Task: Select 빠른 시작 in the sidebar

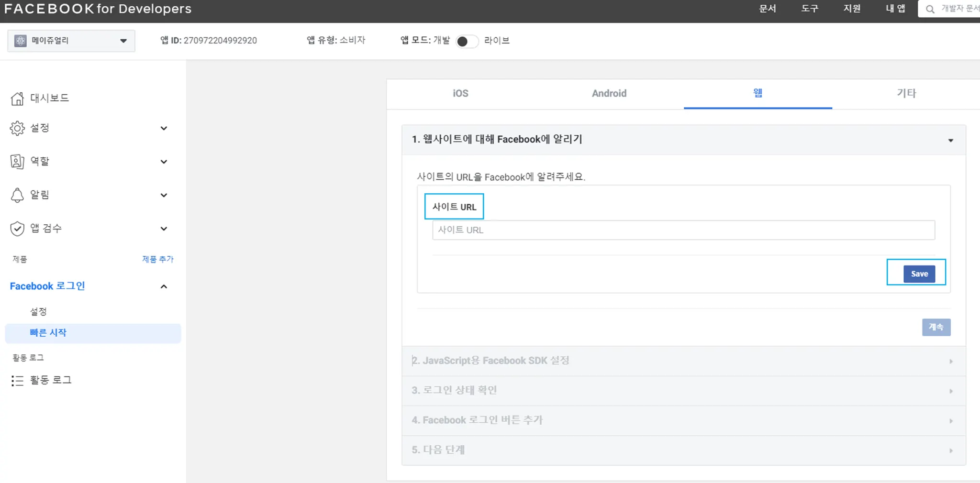Action: click(93, 333)
